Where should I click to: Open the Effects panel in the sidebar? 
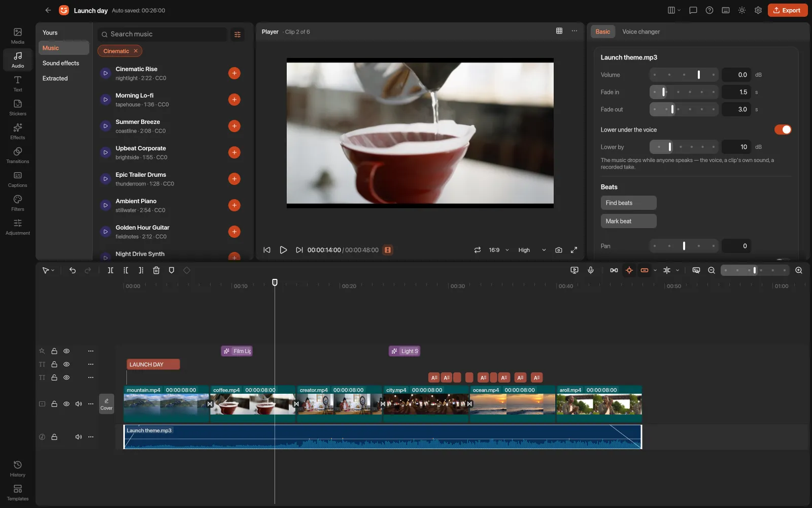(18, 131)
